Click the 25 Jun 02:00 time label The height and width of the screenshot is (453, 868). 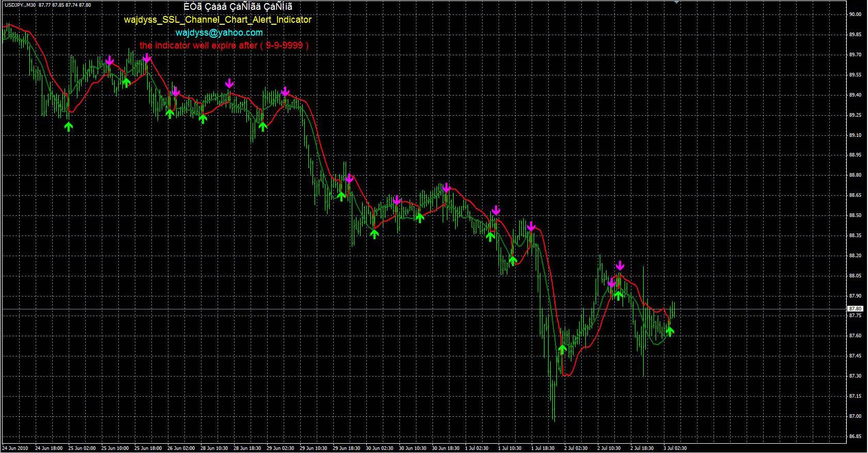pos(82,448)
